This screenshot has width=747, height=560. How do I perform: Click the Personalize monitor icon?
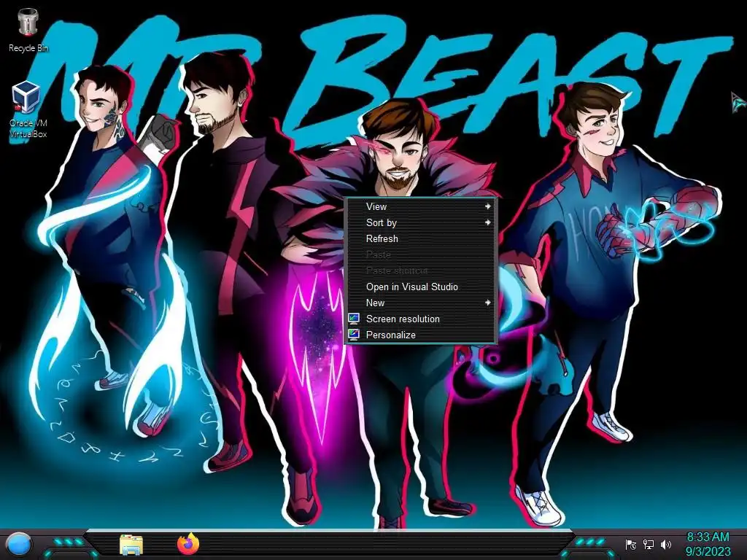354,335
